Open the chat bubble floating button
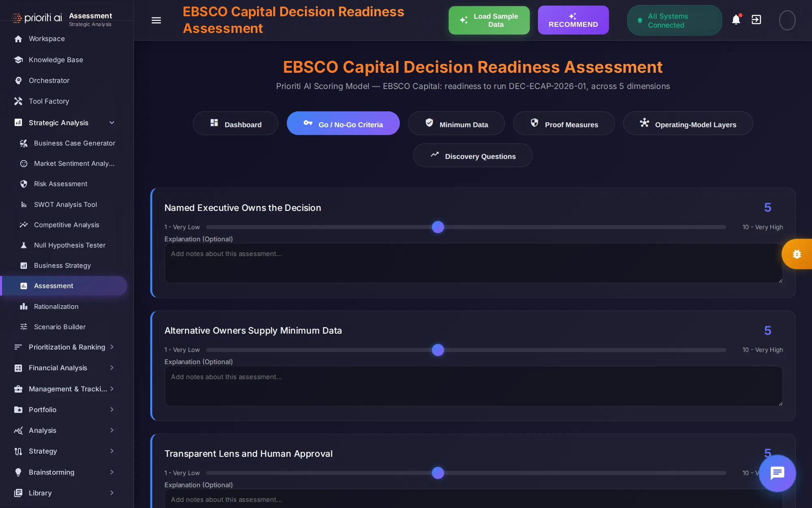 click(x=777, y=473)
